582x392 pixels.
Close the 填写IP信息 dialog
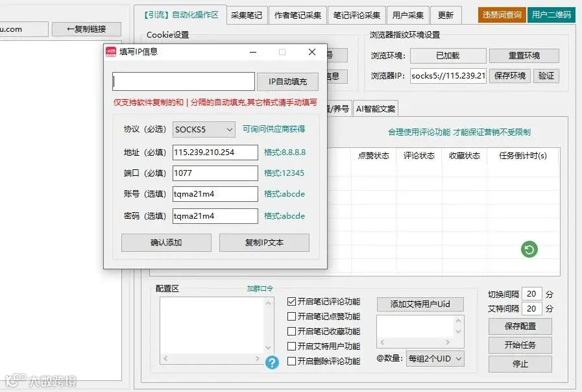[312, 52]
